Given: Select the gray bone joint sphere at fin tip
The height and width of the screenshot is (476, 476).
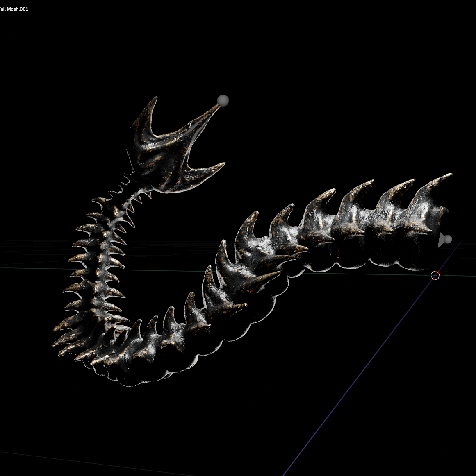Looking at the screenshot, I should point(223,100).
